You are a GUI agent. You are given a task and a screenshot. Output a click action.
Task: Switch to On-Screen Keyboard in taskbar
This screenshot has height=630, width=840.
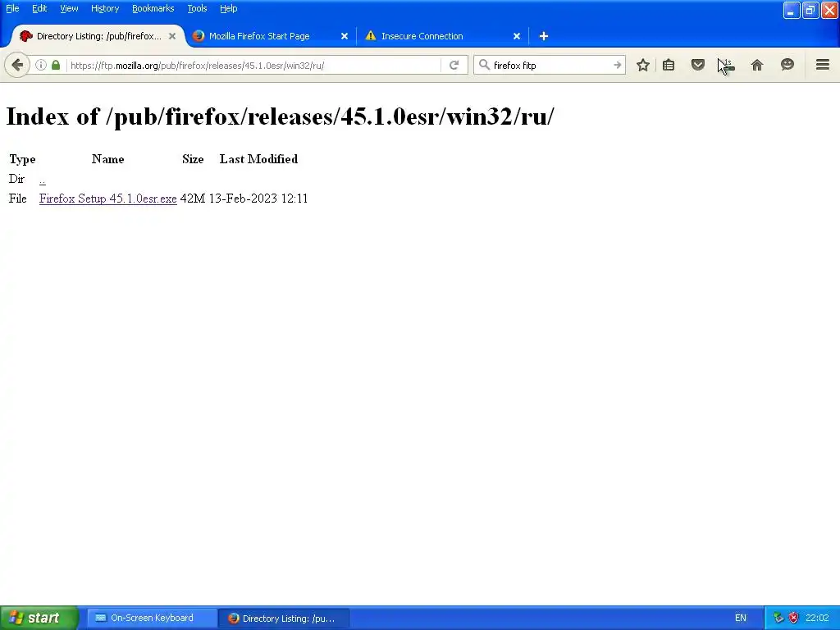coord(152,618)
